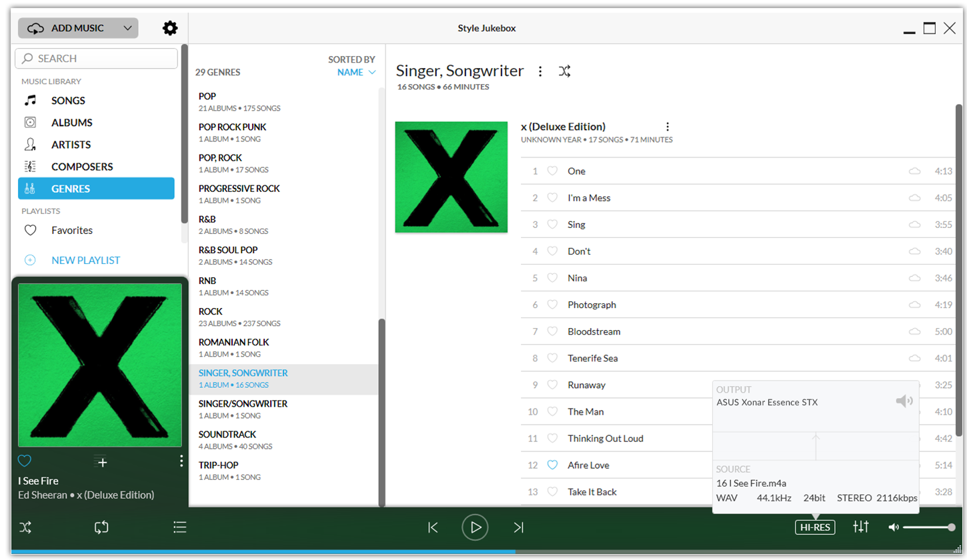Select the Rock genre
The width and height of the screenshot is (967, 560).
tap(283, 317)
